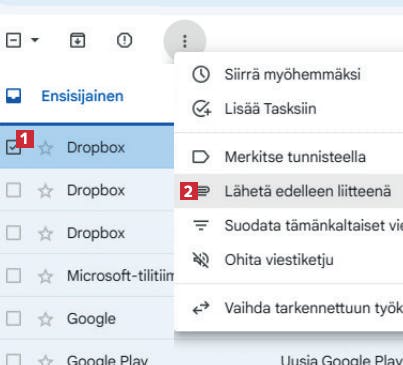
Task: Star the Google email
Action: point(45,319)
